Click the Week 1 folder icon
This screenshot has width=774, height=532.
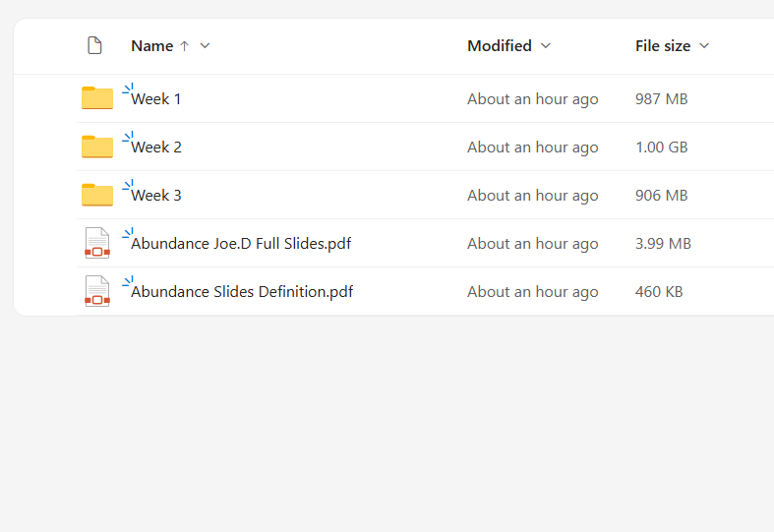[x=97, y=98]
